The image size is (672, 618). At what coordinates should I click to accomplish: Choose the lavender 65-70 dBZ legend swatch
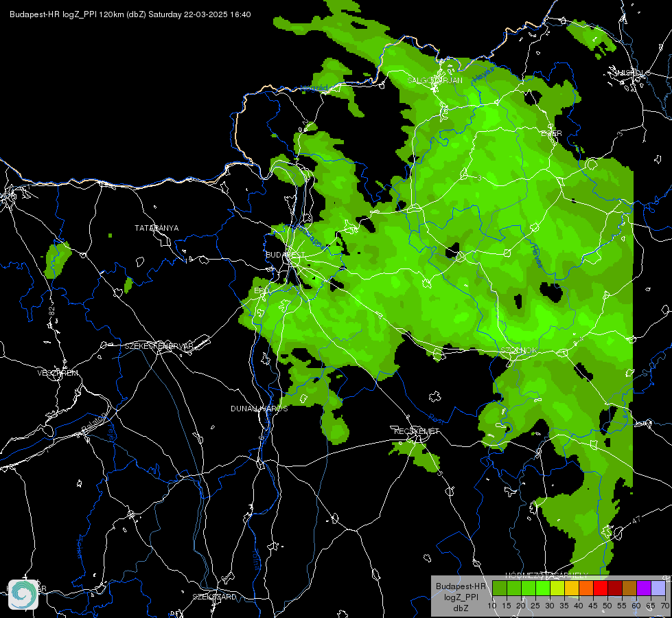coord(658,588)
